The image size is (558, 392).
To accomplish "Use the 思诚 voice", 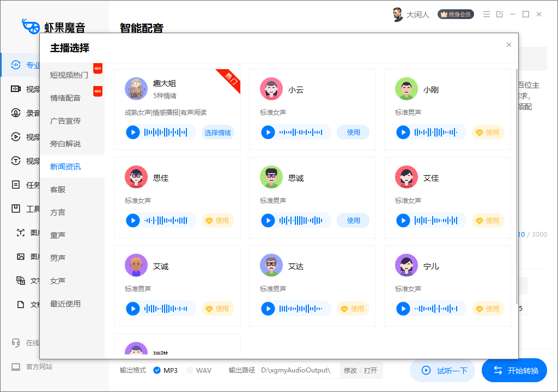I will coord(353,220).
